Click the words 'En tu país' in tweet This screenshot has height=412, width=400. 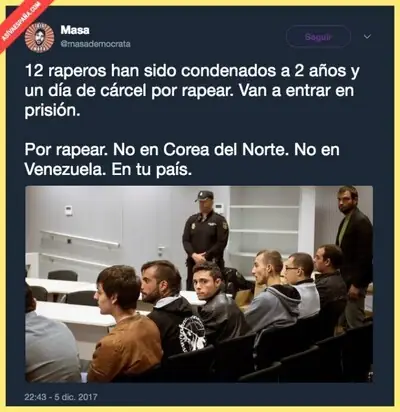pos(151,170)
